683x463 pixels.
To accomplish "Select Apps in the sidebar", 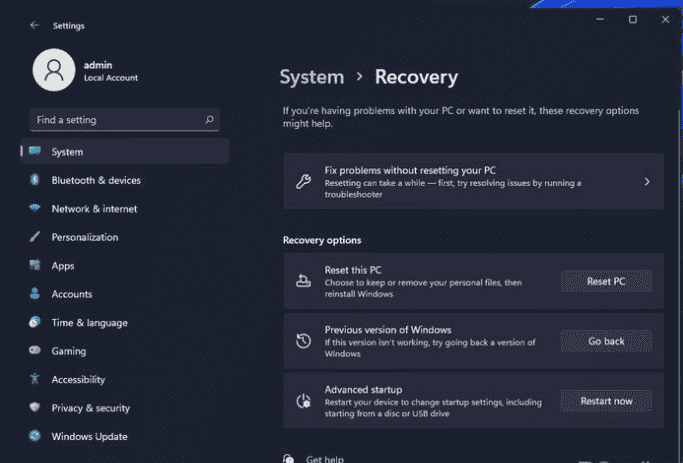I will [63, 266].
